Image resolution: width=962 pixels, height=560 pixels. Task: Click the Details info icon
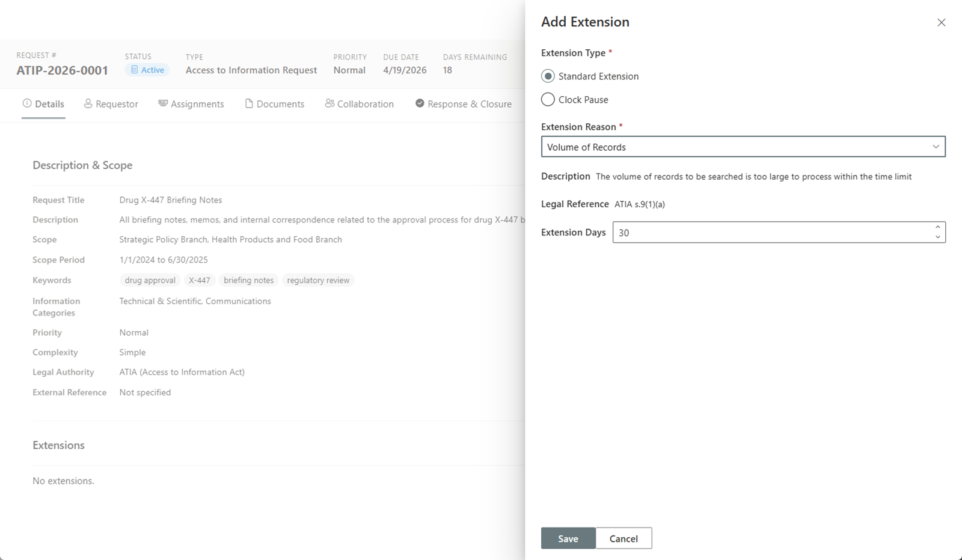26,103
